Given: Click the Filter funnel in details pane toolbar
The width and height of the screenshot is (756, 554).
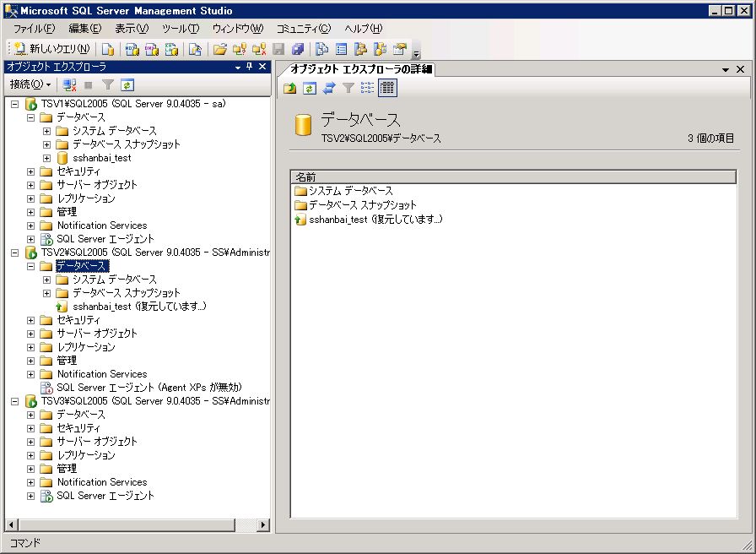Looking at the screenshot, I should pyautogui.click(x=348, y=88).
